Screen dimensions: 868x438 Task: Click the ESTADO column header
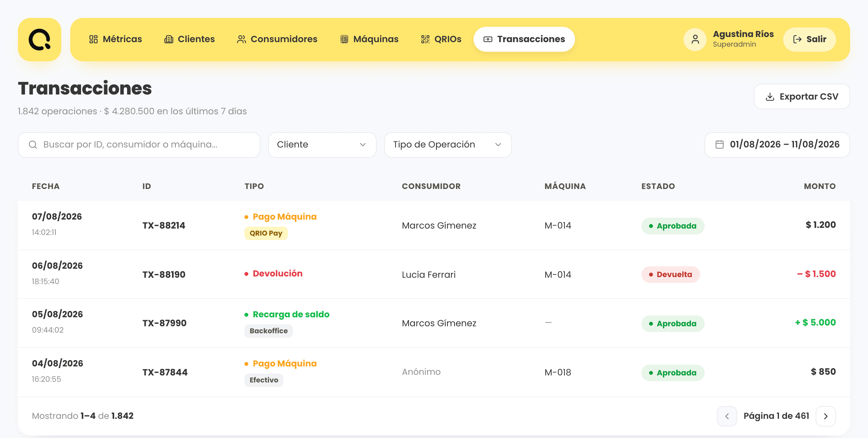coord(658,186)
